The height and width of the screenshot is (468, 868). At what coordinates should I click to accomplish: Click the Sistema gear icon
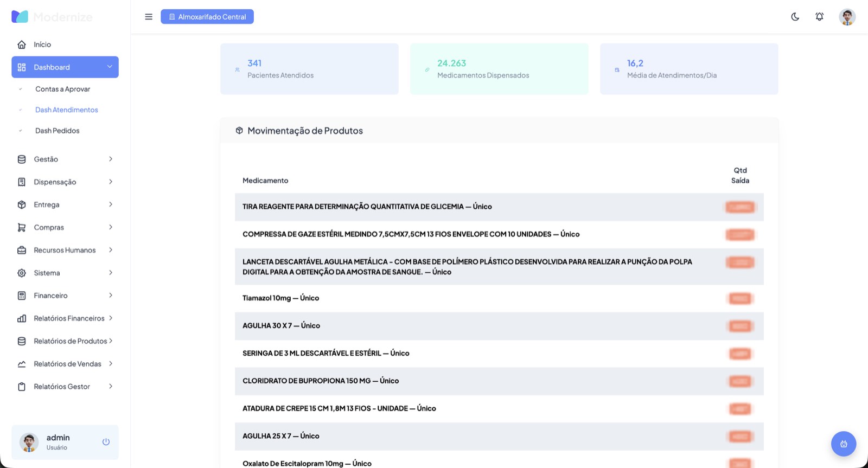tap(22, 273)
